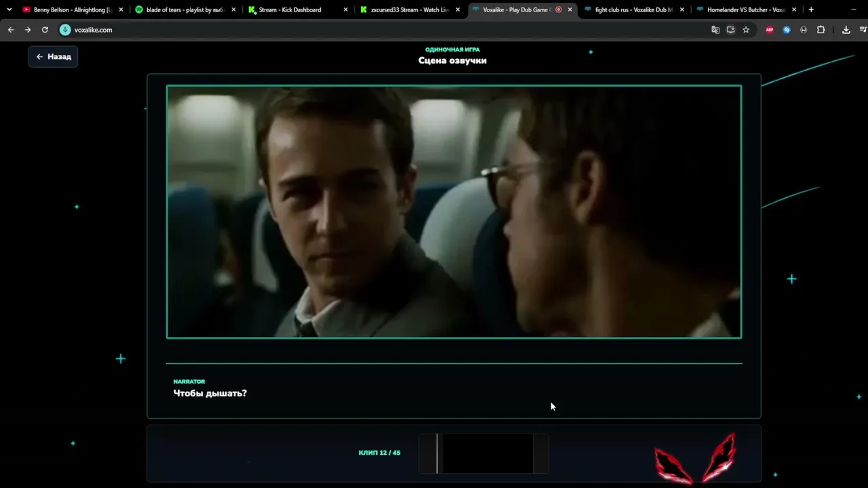Click the recording indicator on Voxalike tab
Viewport: 868px width, 488px height.
(558, 10)
